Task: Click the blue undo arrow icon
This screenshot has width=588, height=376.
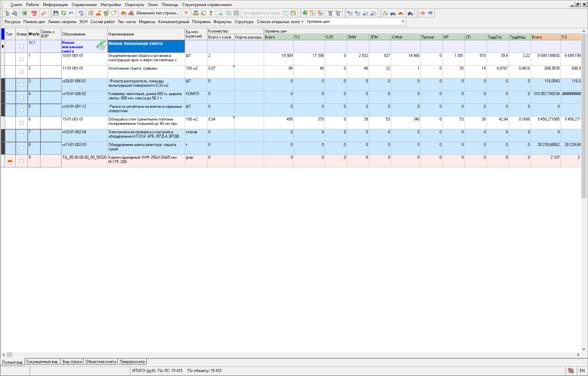Action: tap(71, 13)
